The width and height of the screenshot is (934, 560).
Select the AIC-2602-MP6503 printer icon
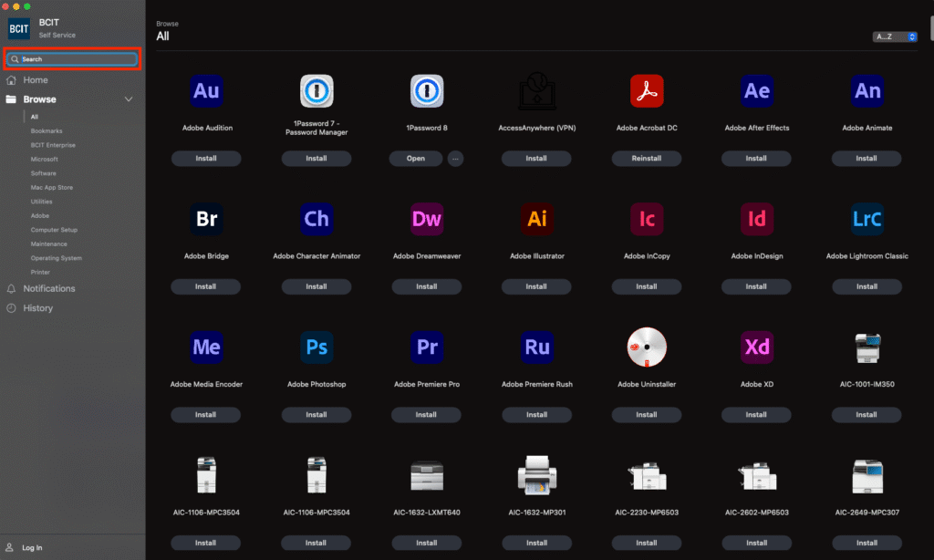tap(756, 476)
